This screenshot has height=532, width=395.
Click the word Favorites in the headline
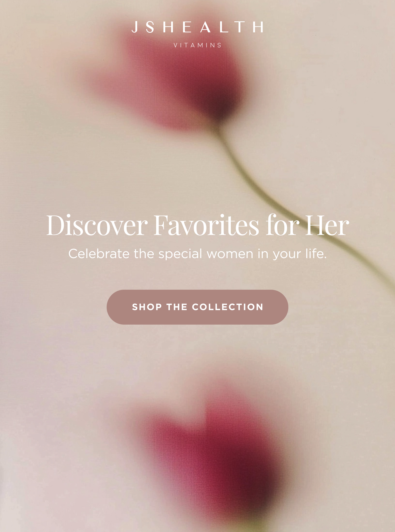click(206, 225)
